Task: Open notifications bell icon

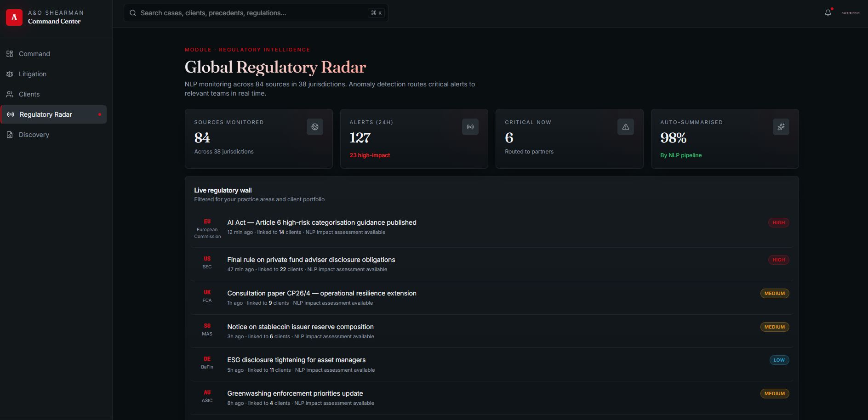Action: (x=828, y=13)
